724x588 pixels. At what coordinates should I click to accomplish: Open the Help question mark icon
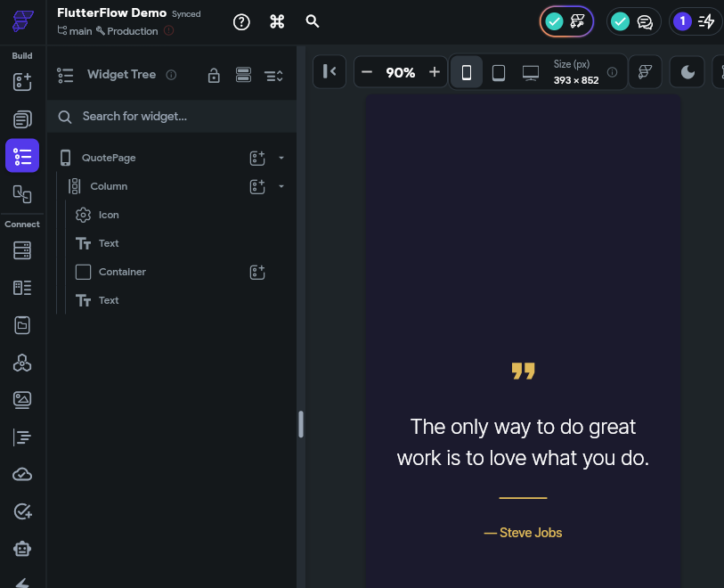pos(241,21)
